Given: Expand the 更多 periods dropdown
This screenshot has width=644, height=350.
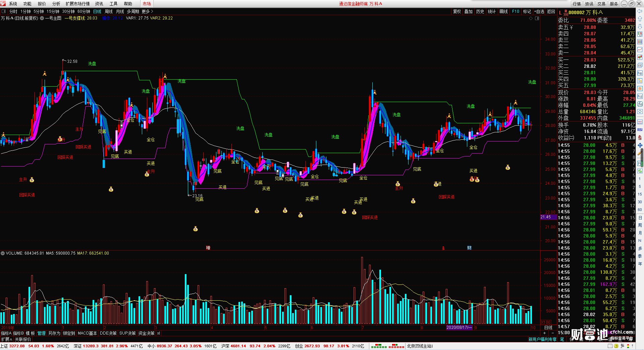Looking at the screenshot, I should [147, 11].
